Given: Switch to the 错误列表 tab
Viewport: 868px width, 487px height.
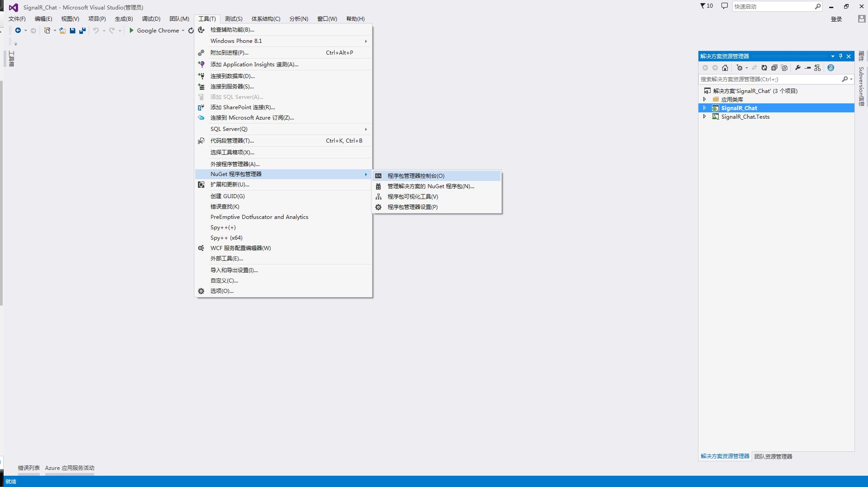Looking at the screenshot, I should [x=29, y=468].
